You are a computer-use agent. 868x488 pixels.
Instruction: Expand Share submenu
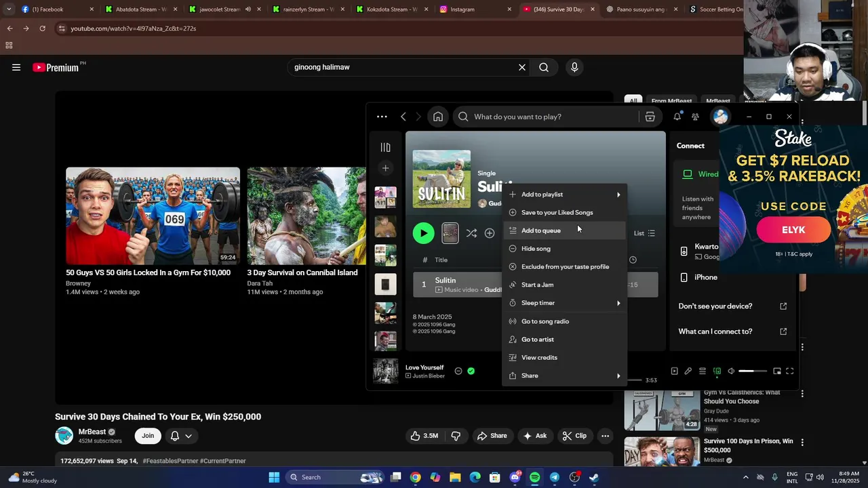564,375
